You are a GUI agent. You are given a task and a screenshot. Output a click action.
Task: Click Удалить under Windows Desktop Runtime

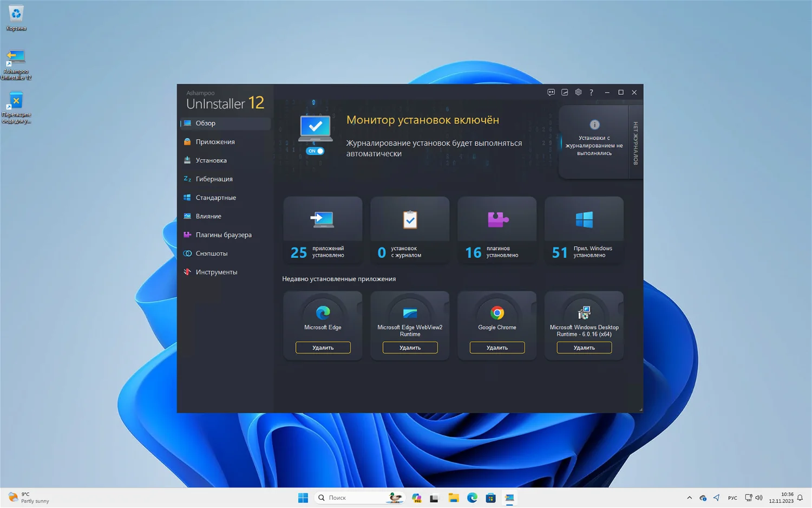click(x=584, y=348)
